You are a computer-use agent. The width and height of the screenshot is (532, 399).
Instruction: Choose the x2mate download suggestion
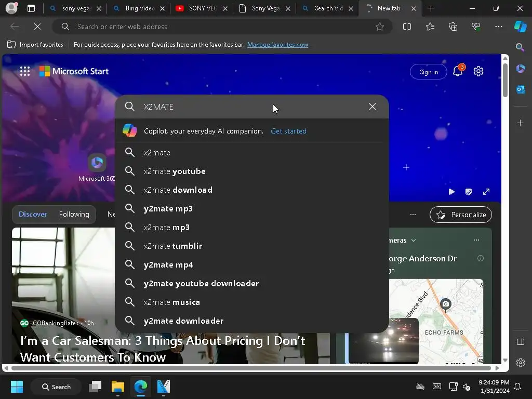click(x=252, y=190)
